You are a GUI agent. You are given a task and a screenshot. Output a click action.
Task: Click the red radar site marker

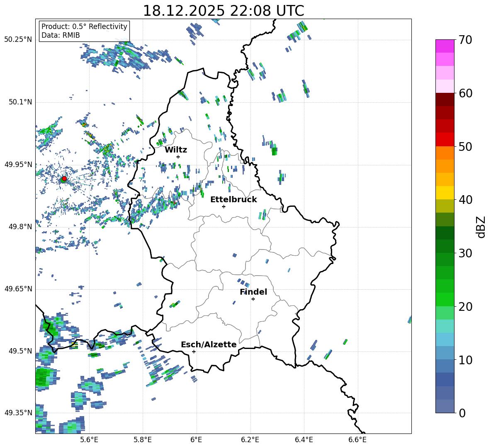click(x=64, y=179)
